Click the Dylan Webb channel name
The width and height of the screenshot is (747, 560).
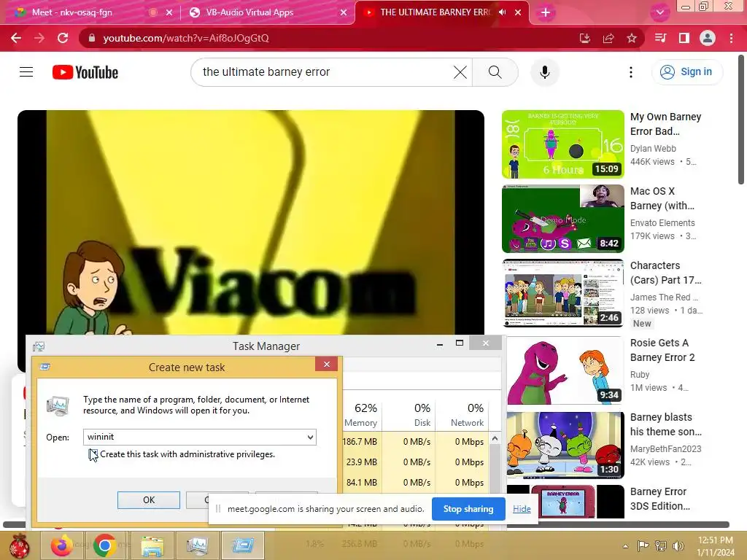(x=653, y=149)
